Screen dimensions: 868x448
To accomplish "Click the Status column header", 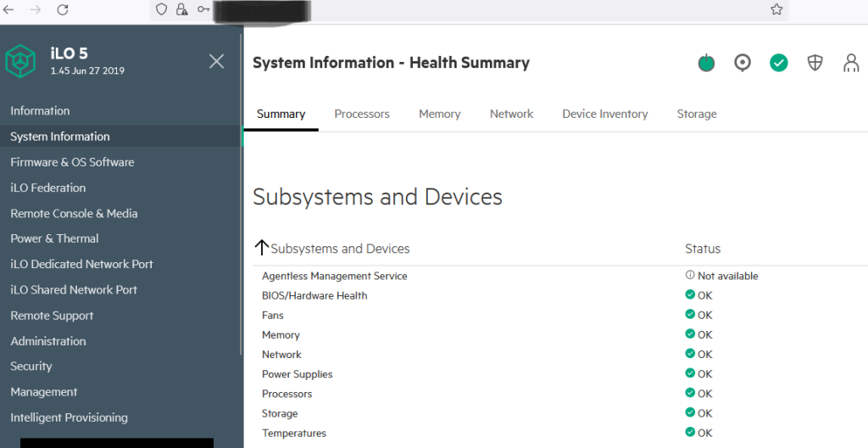I will [x=703, y=249].
